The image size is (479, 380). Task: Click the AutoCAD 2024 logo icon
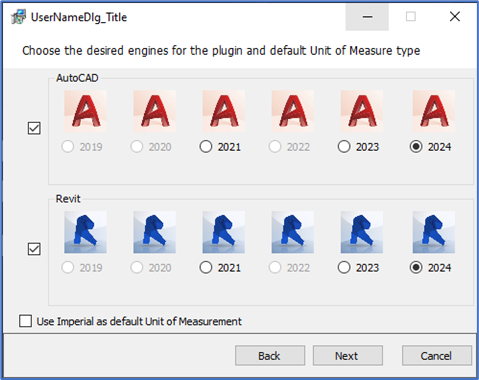click(x=434, y=111)
